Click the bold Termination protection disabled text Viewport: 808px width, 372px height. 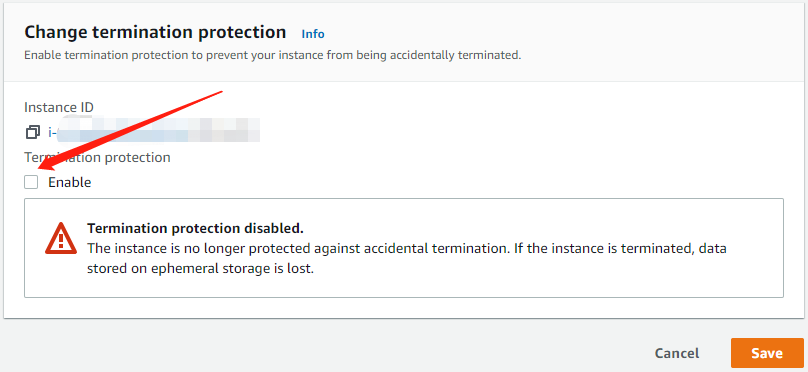[x=195, y=228]
